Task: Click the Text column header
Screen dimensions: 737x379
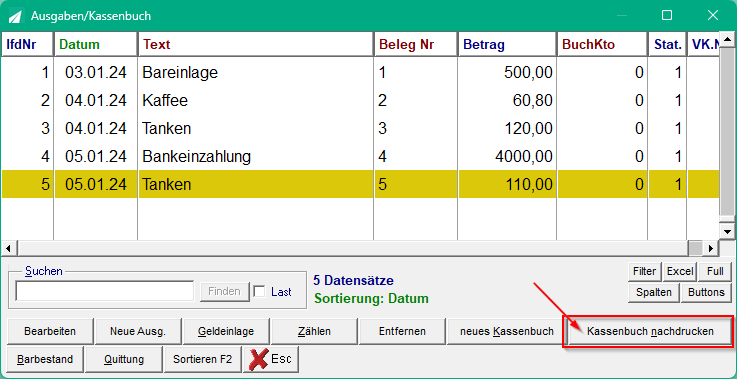Action: pos(256,45)
